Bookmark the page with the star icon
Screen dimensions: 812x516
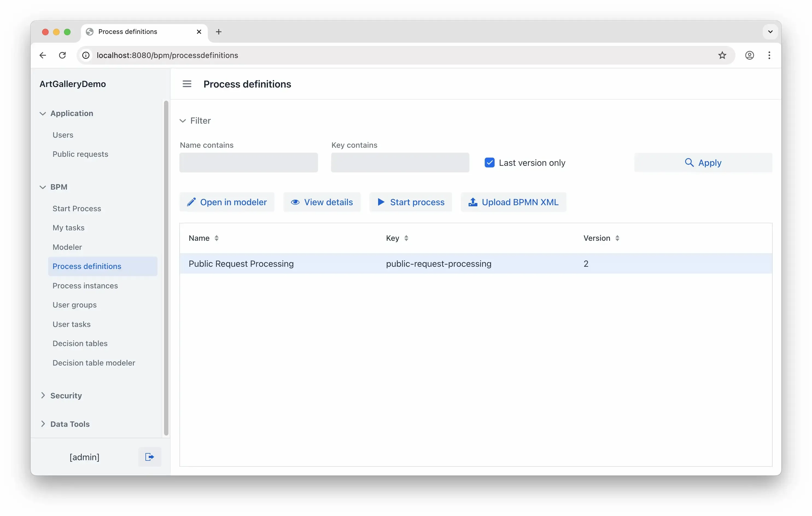click(x=722, y=55)
